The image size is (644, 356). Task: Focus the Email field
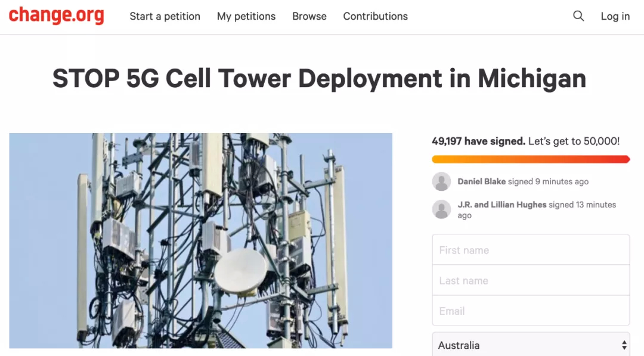pyautogui.click(x=531, y=311)
